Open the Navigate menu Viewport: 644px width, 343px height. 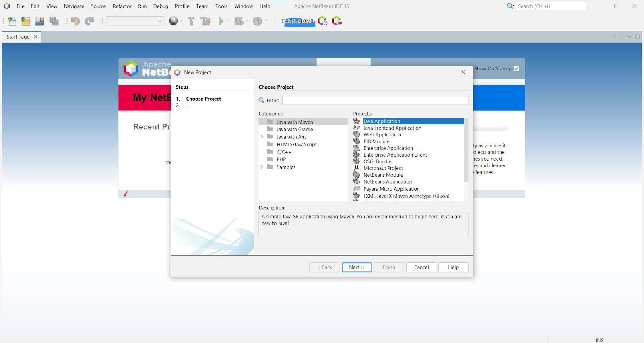point(74,6)
